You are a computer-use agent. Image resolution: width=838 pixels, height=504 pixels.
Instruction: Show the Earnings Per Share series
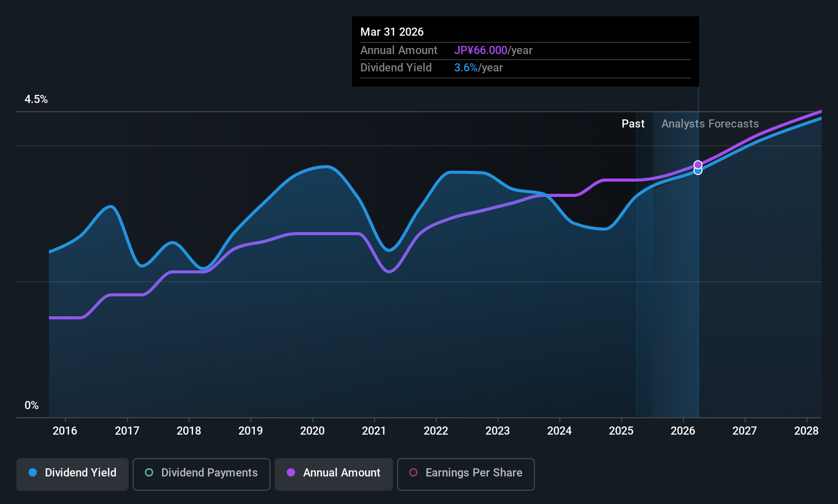466,474
